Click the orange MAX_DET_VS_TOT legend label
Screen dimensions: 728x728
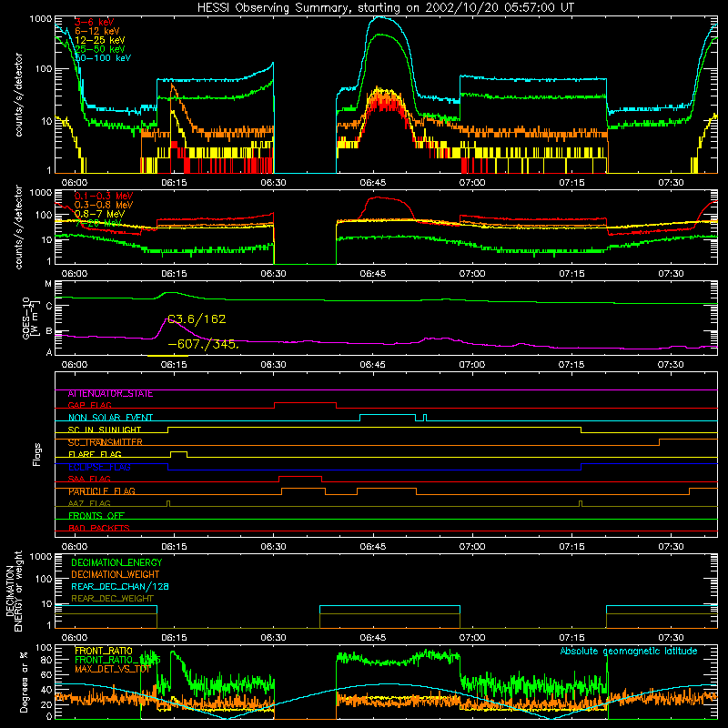click(x=112, y=669)
